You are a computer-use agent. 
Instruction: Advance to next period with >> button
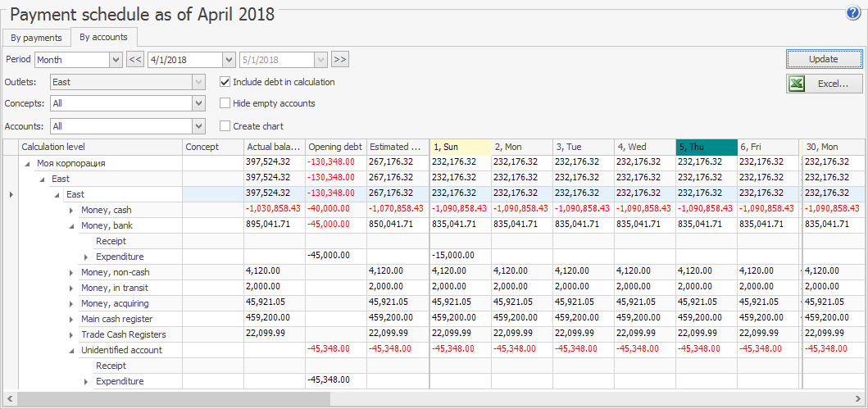(340, 59)
